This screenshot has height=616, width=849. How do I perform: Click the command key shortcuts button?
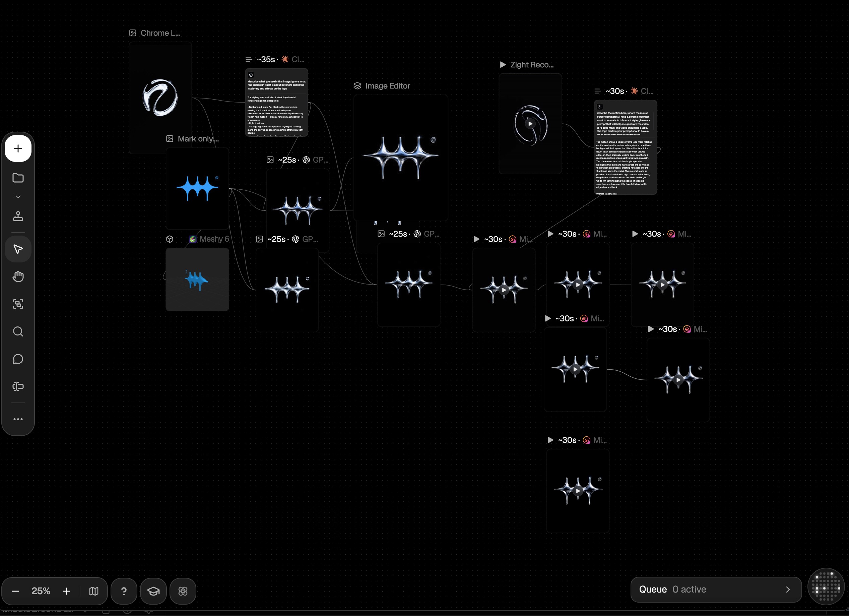click(183, 591)
